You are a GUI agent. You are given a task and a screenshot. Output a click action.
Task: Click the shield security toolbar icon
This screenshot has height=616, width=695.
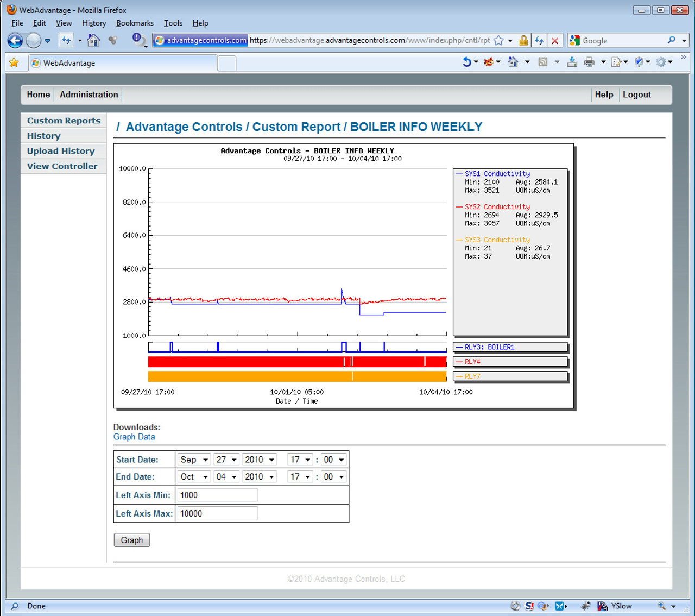pyautogui.click(x=639, y=62)
